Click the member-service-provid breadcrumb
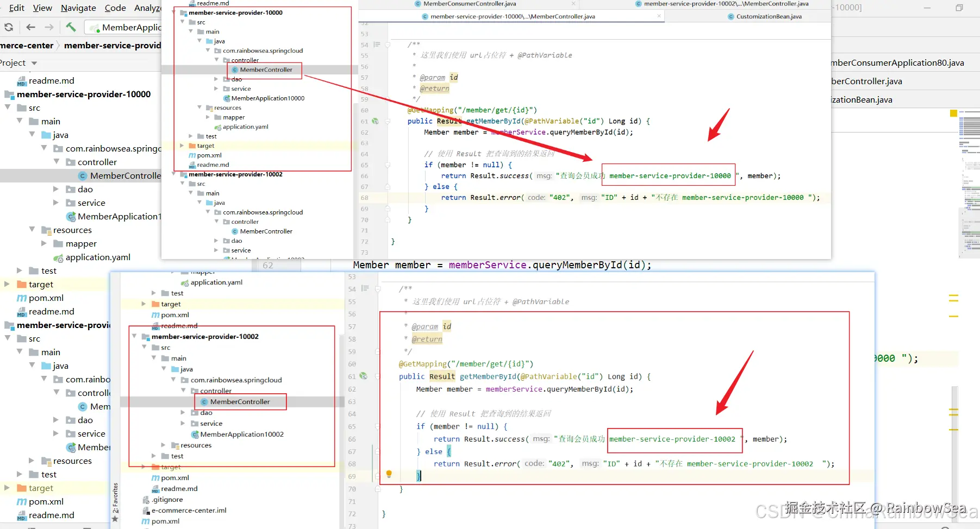The height and width of the screenshot is (529, 980). 113,46
